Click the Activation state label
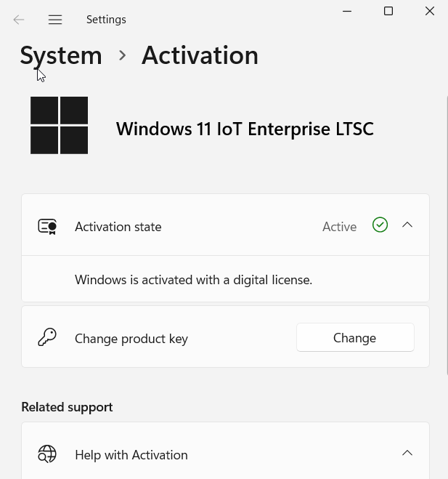This screenshot has width=448, height=479. (118, 227)
